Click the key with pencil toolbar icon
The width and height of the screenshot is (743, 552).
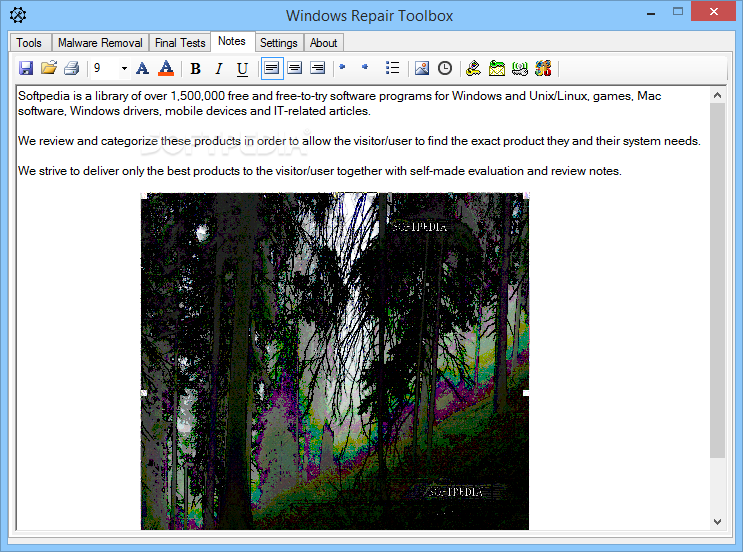click(x=473, y=68)
